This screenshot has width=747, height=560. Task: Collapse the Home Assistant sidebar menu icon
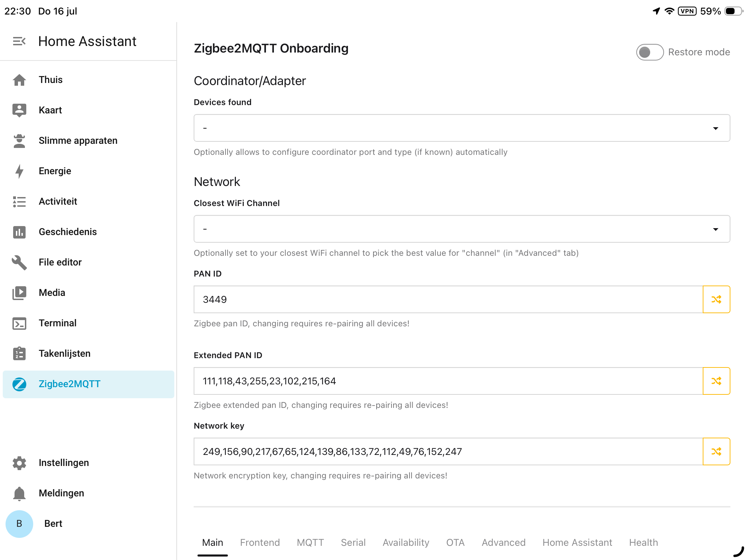[x=19, y=41]
